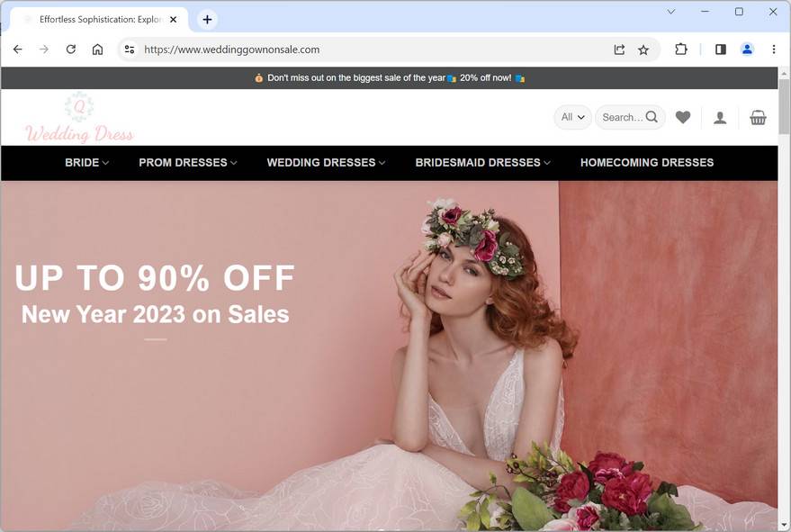
Task: Open the browser side panel icon
Action: click(x=720, y=50)
